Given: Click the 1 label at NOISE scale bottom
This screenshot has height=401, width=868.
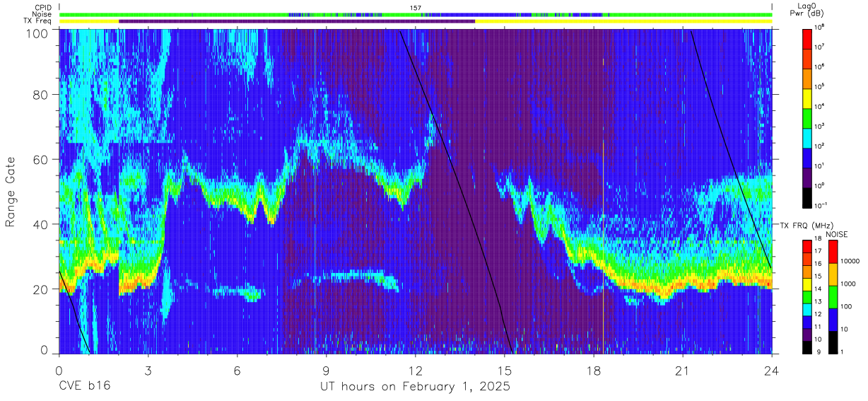Looking at the screenshot, I should (843, 352).
